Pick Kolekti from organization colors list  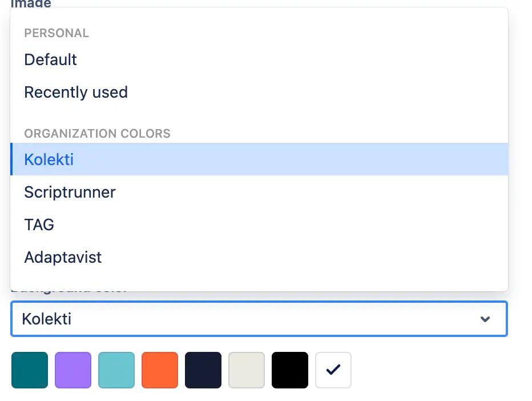click(49, 159)
